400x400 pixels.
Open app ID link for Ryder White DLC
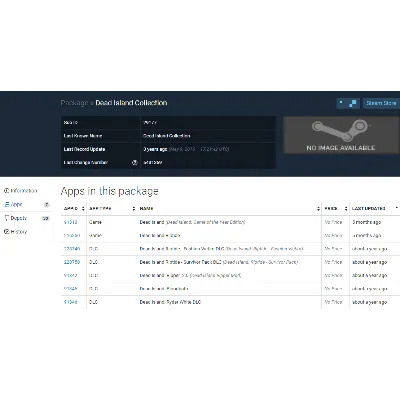tap(70, 302)
